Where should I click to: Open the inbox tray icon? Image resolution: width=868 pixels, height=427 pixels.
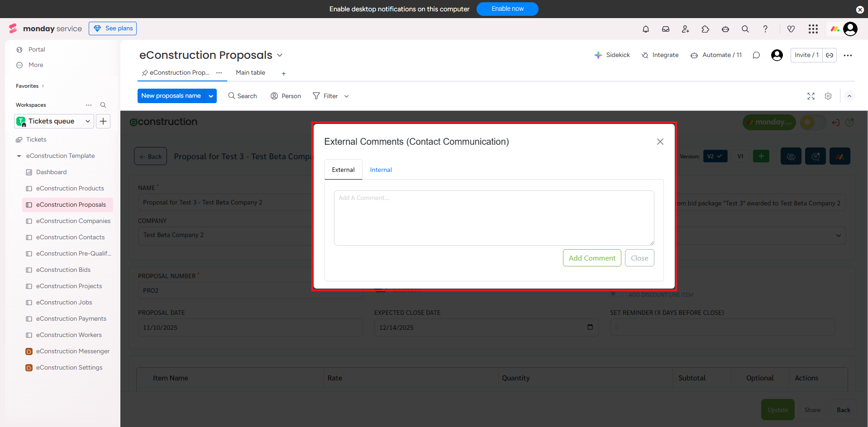coord(666,29)
